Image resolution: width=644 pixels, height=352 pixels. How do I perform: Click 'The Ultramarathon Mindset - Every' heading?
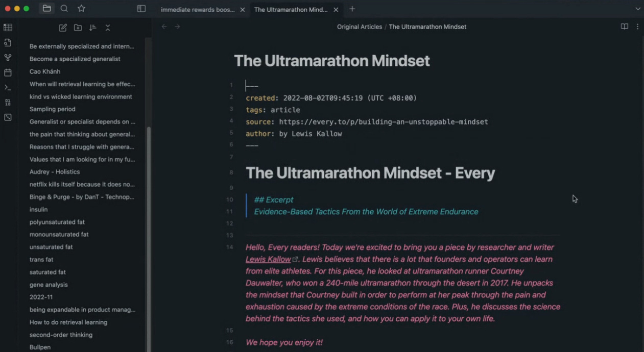[x=370, y=173]
